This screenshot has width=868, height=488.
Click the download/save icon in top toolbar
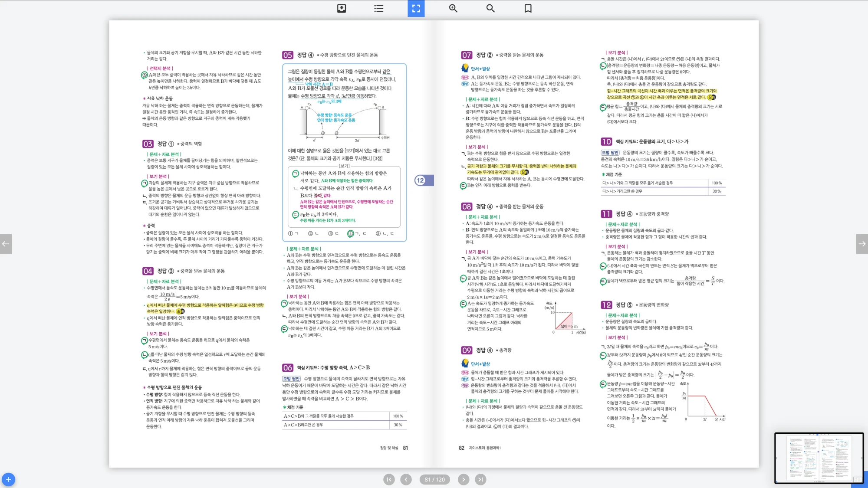342,8
